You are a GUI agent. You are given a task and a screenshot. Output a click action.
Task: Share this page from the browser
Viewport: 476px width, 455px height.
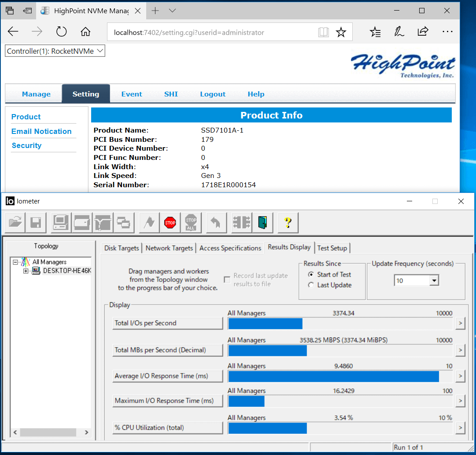(x=423, y=31)
